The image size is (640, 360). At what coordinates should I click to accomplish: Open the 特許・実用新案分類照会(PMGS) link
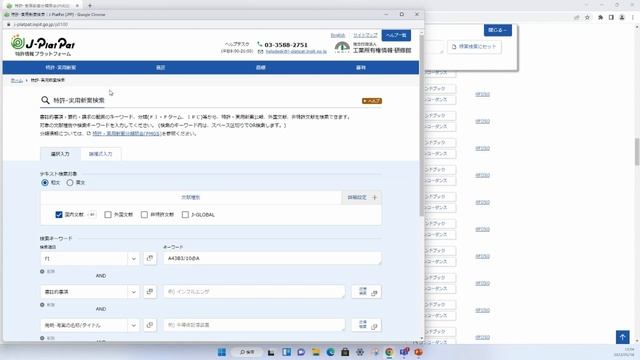pos(127,133)
